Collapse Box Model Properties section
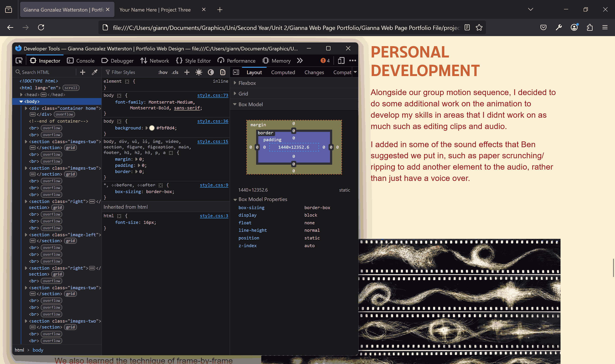Screen dimensions: 615x364 [x=235, y=200]
